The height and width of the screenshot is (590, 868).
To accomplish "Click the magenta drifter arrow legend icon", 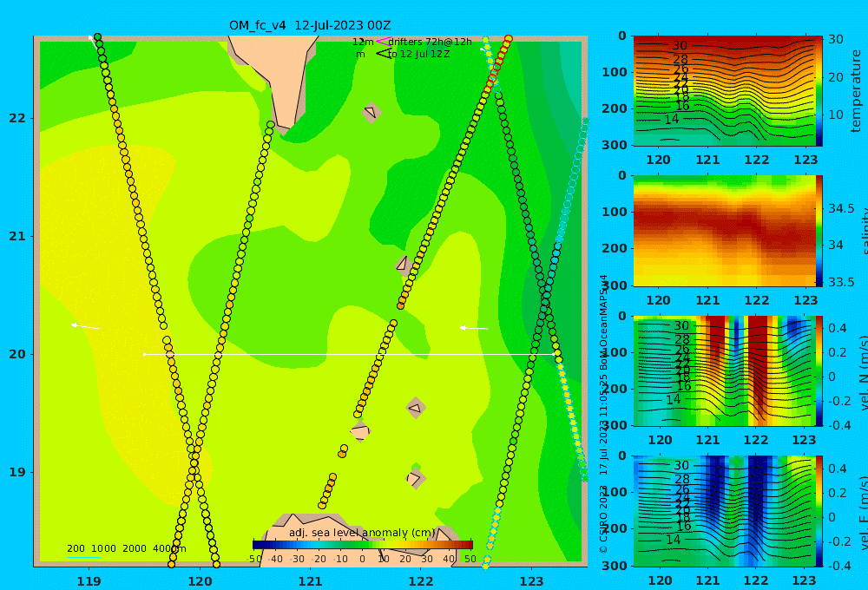I will pyautogui.click(x=383, y=41).
